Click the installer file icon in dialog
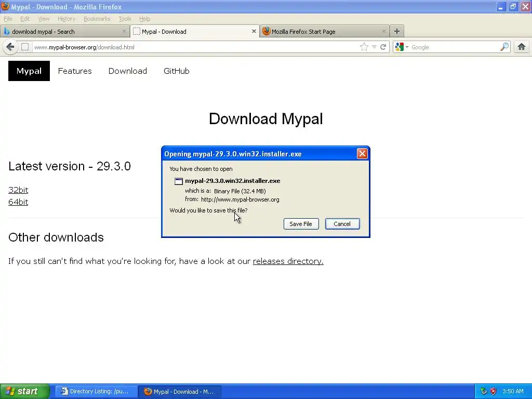532x399 pixels. tap(179, 181)
